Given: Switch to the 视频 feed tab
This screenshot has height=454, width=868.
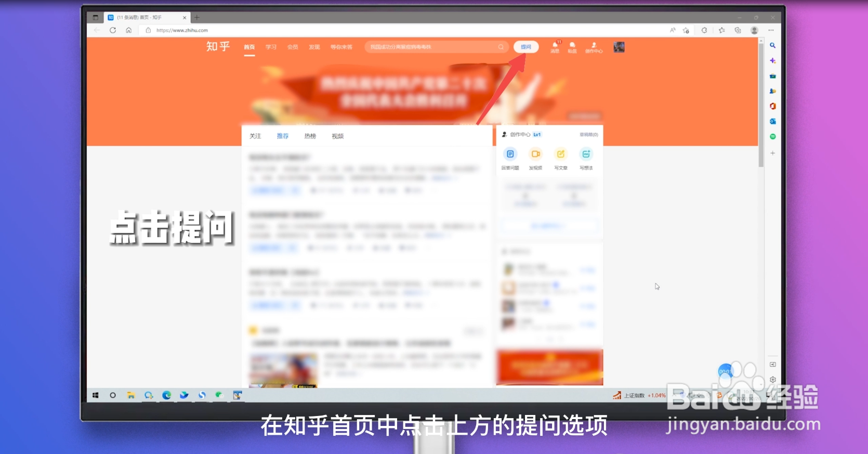Looking at the screenshot, I should pyautogui.click(x=338, y=136).
